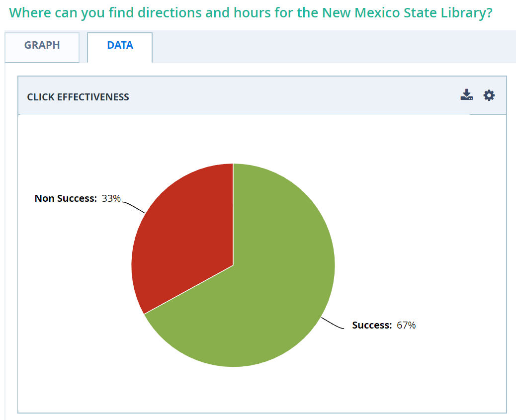Click the New Mexico State Library question heading

click(x=251, y=12)
